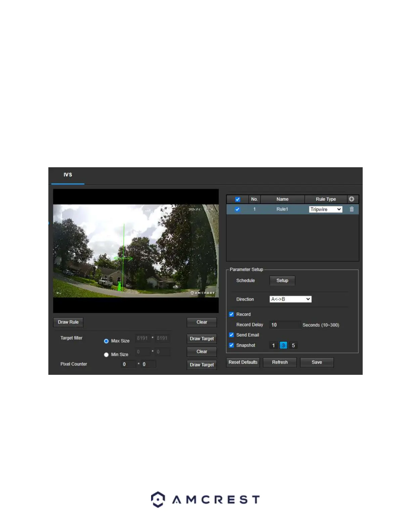
Task: Click the Max Size height field 8191
Action: coord(163,338)
